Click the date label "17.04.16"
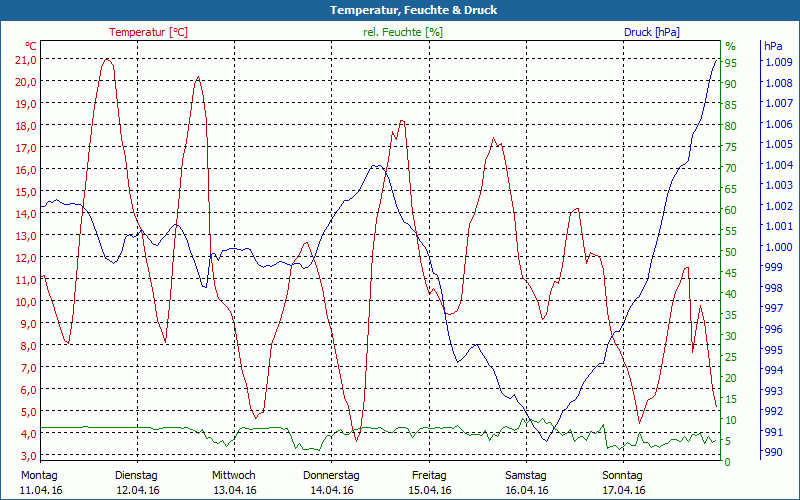The width and height of the screenshot is (800, 500). [623, 490]
